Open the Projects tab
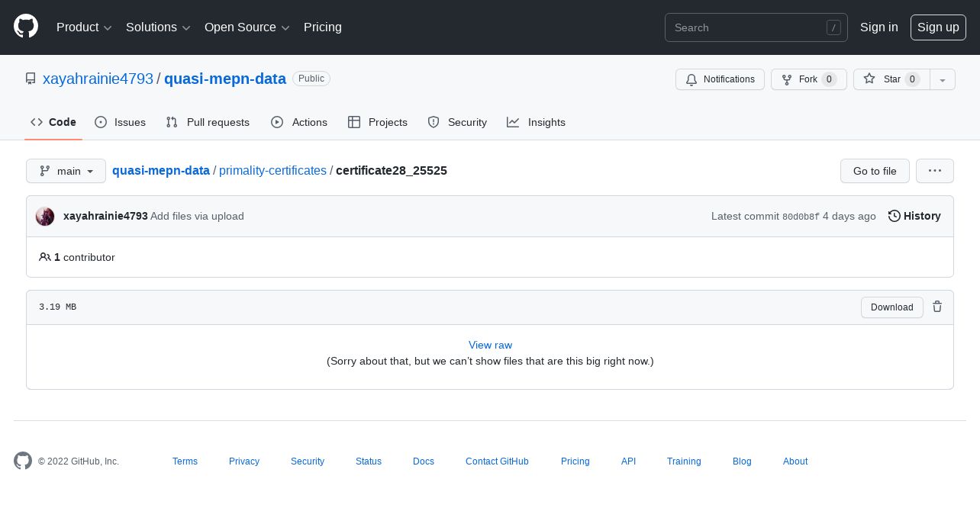 point(378,122)
